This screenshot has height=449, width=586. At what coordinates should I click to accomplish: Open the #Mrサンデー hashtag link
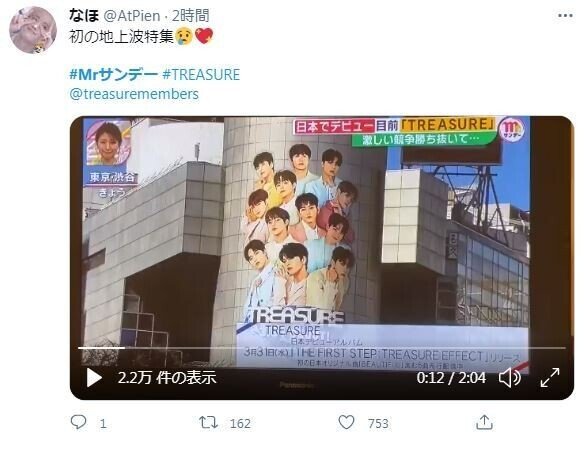[x=114, y=74]
